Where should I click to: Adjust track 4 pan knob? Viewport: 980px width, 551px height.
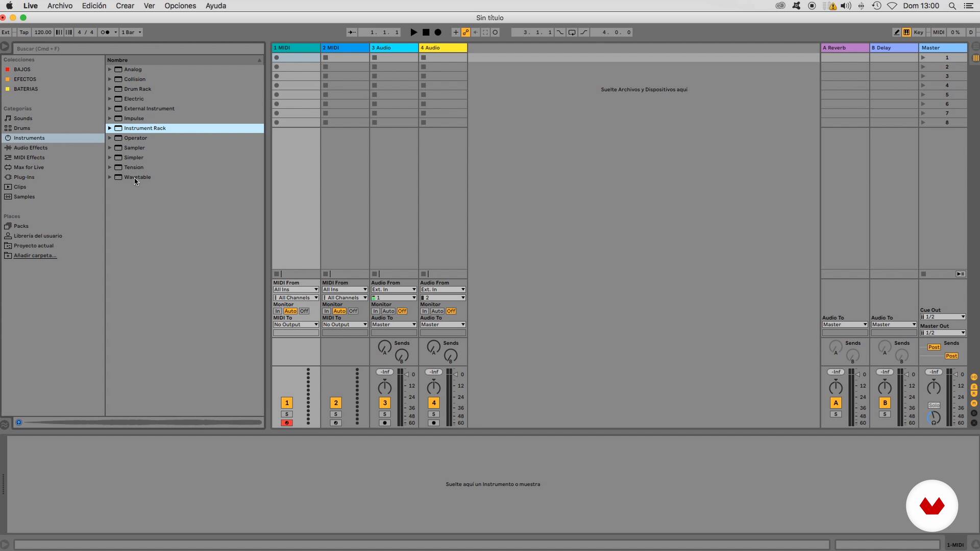tap(434, 387)
